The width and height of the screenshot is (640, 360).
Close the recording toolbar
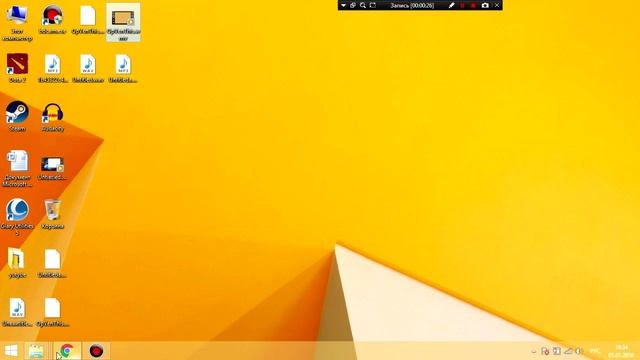[497, 5]
